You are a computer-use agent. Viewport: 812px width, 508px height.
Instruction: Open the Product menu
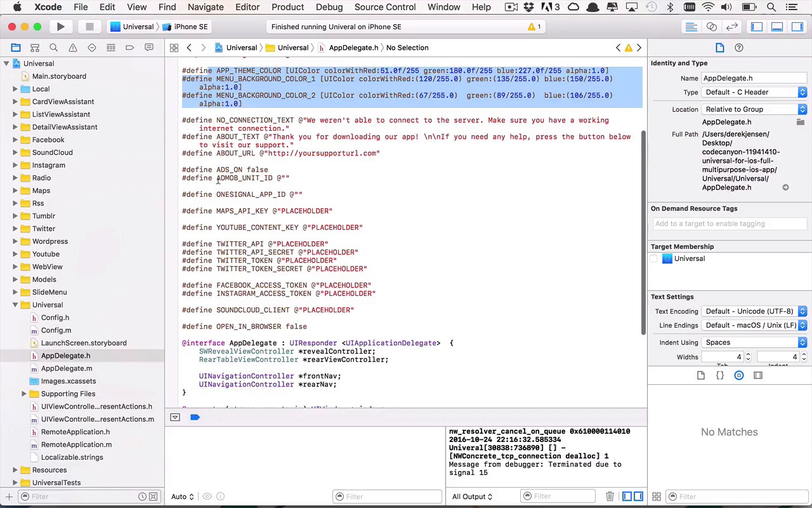[x=288, y=7]
